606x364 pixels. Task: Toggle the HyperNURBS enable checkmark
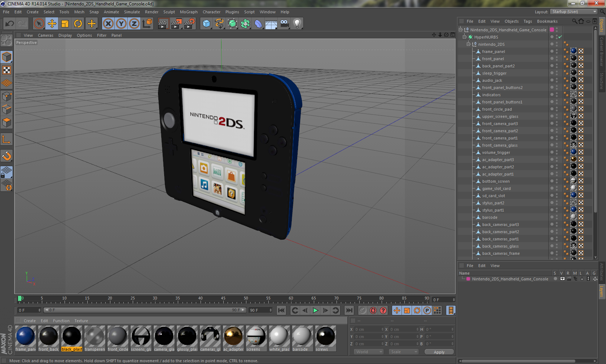tap(560, 37)
